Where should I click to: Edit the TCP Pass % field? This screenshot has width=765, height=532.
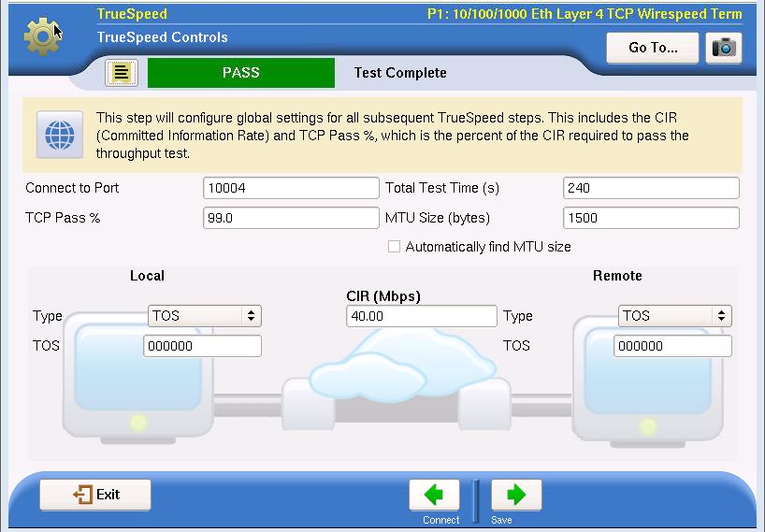coord(291,218)
